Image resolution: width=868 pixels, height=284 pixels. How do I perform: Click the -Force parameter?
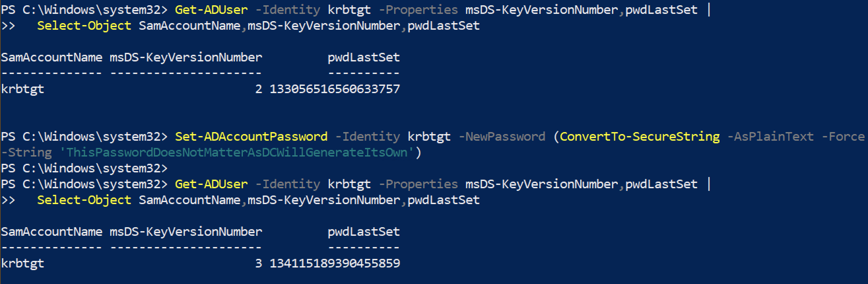843,137
